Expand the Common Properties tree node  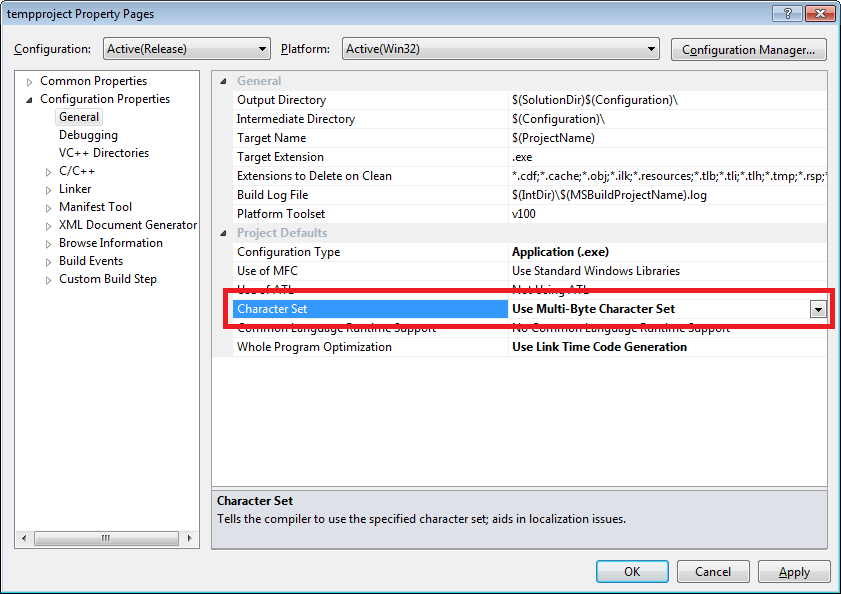pyautogui.click(x=30, y=82)
